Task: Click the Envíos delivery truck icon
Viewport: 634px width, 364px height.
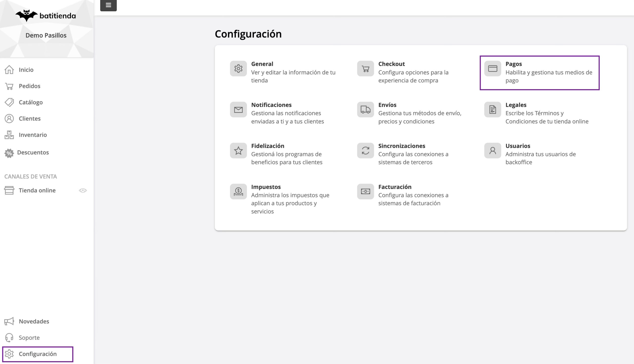Action: tap(365, 109)
